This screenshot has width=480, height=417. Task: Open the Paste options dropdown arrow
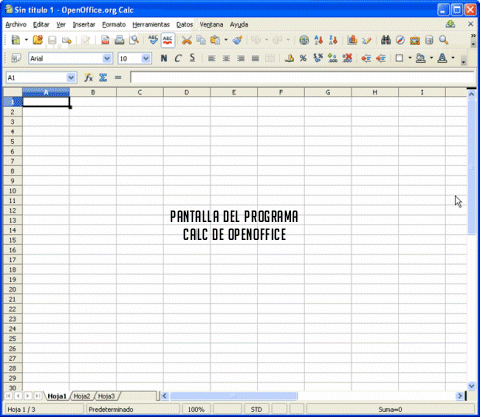pos(226,40)
